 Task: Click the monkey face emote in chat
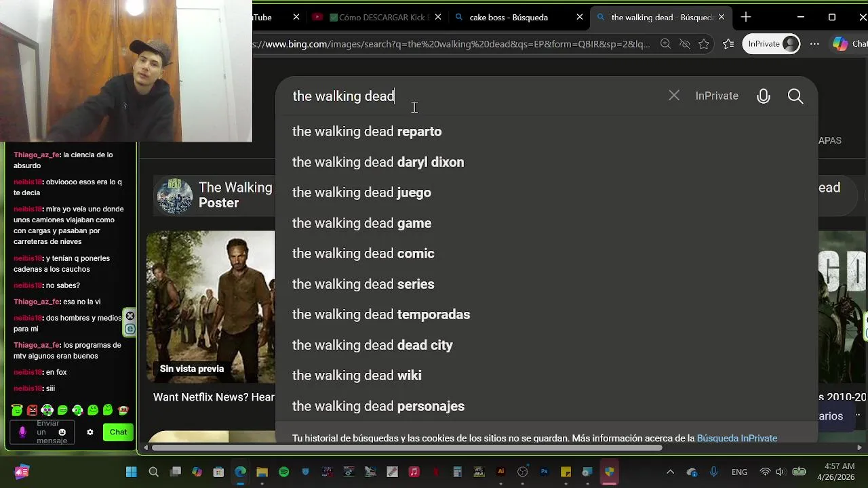pos(123,410)
